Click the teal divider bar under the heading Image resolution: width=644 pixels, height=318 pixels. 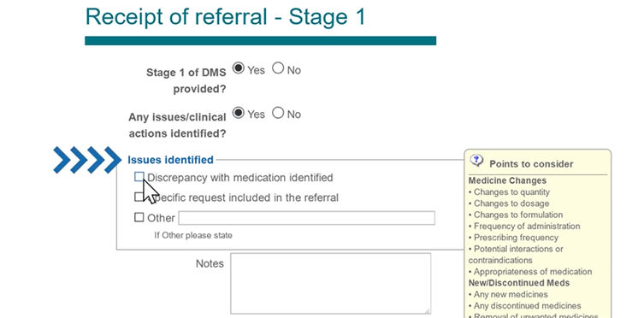click(260, 41)
